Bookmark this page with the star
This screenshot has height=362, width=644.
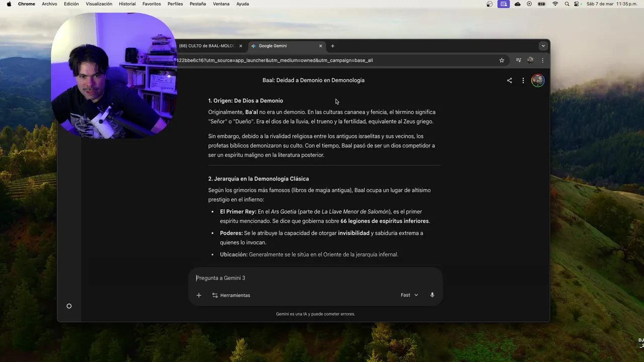click(502, 60)
